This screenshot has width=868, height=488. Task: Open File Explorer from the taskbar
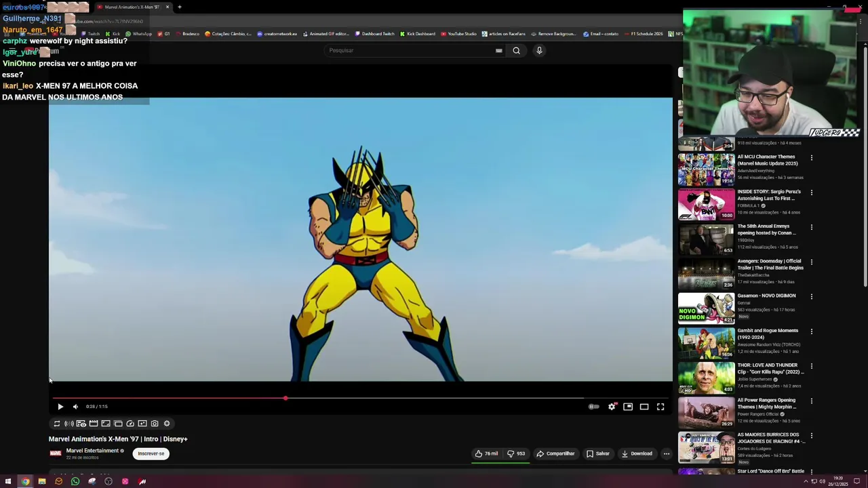(x=42, y=482)
